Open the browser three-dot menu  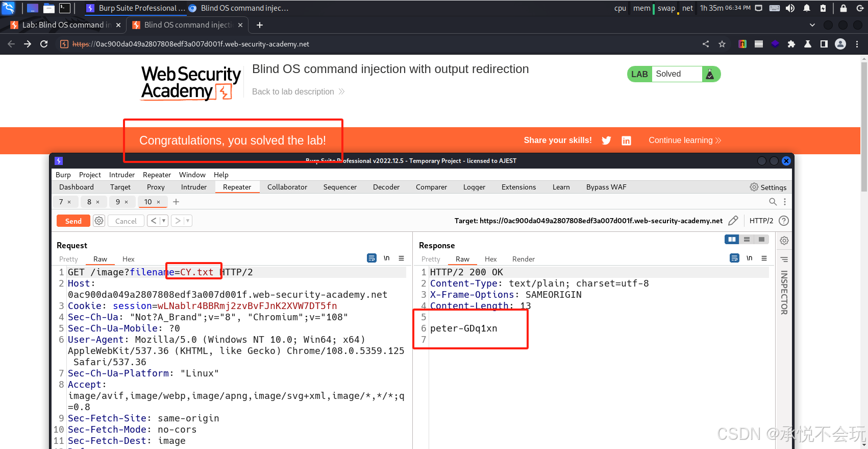[x=857, y=44]
